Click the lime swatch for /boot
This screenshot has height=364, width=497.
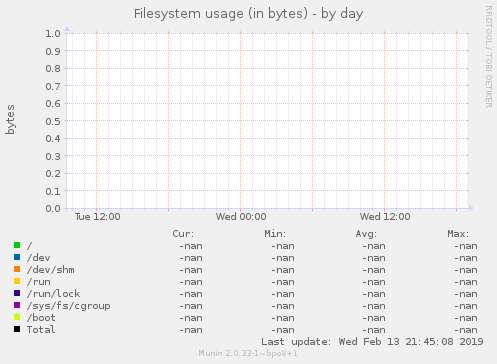17,317
